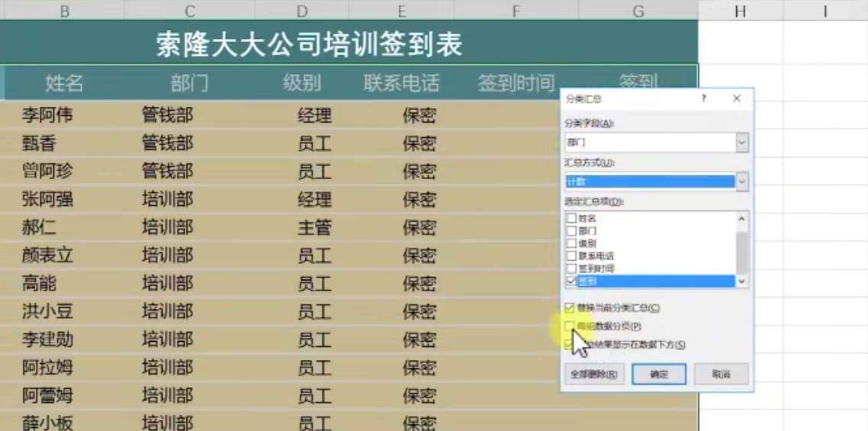The image size is (868, 431).
Task: Click the 姓名 table header cell
Action: [x=64, y=83]
